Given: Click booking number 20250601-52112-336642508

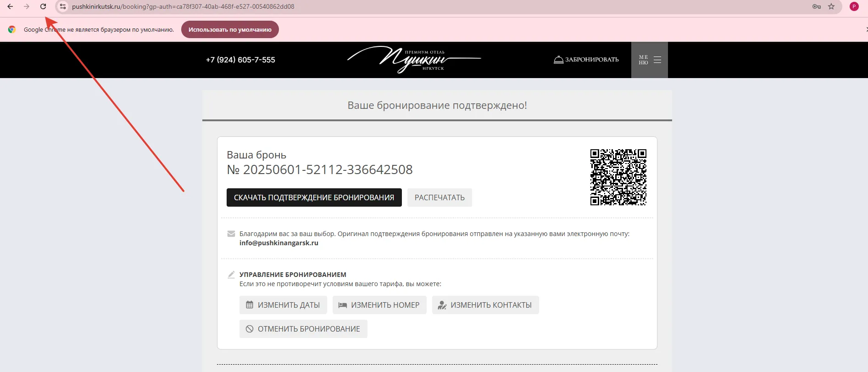Looking at the screenshot, I should coord(328,169).
